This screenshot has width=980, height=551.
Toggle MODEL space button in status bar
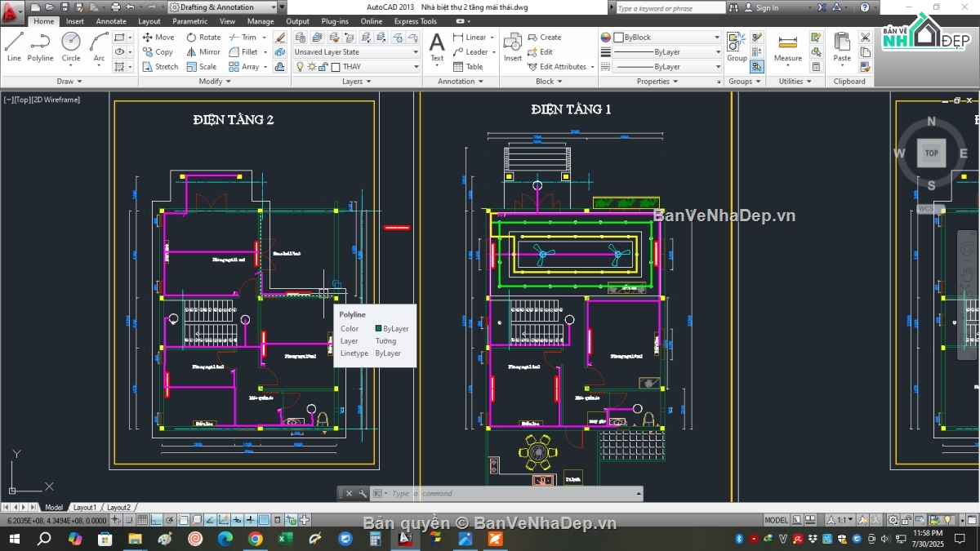click(776, 520)
